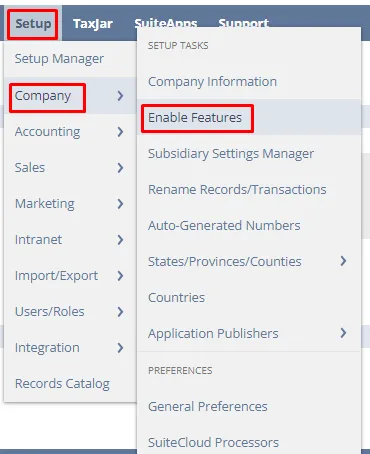Select Enable Features
Screen dimensions: 370x454
pyautogui.click(x=195, y=118)
